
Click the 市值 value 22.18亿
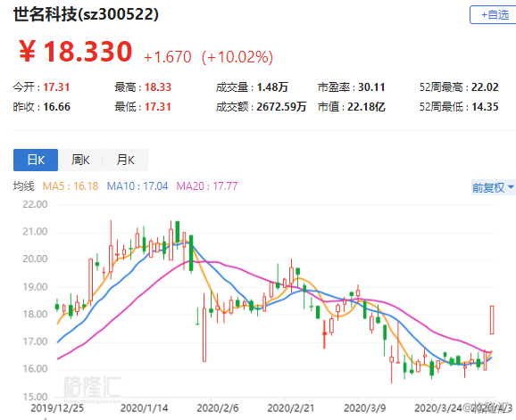point(366,107)
